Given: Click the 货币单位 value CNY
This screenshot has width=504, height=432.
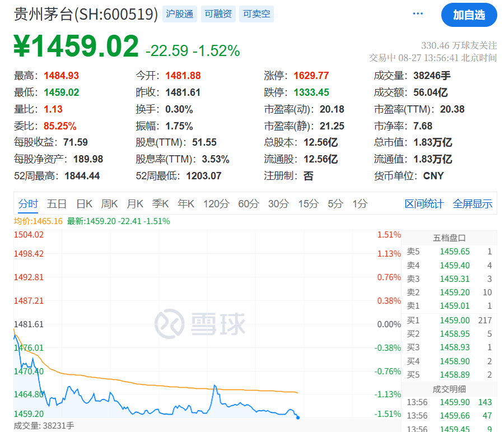Looking at the screenshot, I should click(433, 176).
